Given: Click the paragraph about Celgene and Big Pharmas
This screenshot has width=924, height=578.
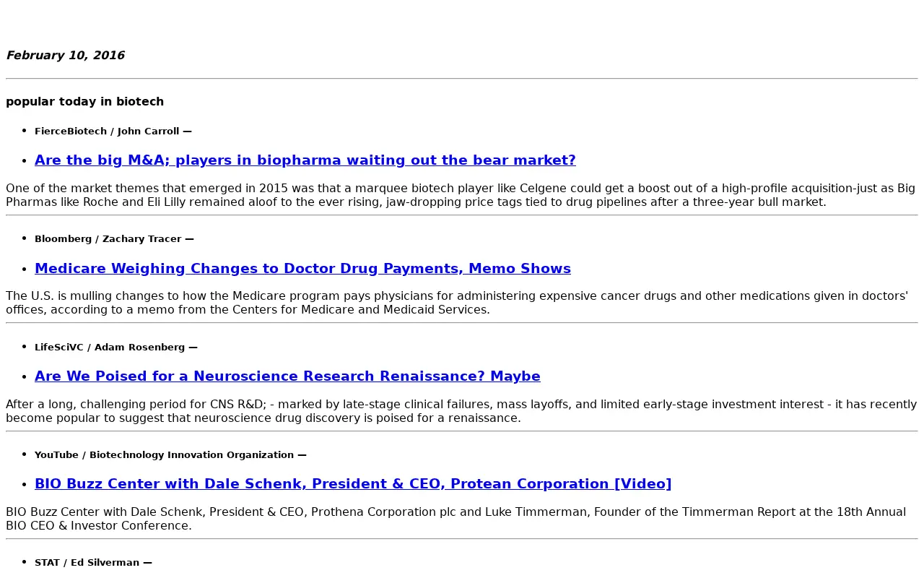Looking at the screenshot, I should pos(462,195).
